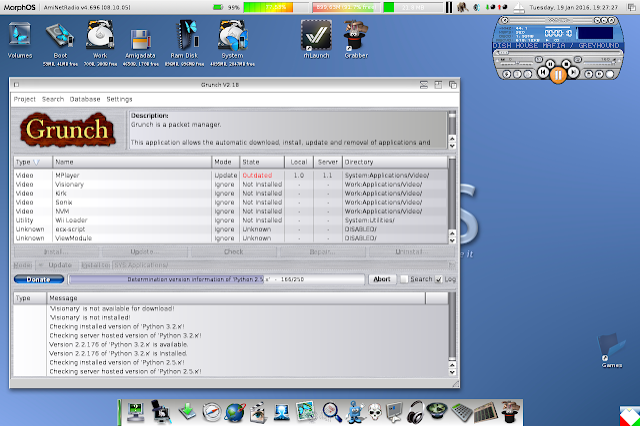
Task: Click the magnifying glass icon in dock
Action: [332, 410]
